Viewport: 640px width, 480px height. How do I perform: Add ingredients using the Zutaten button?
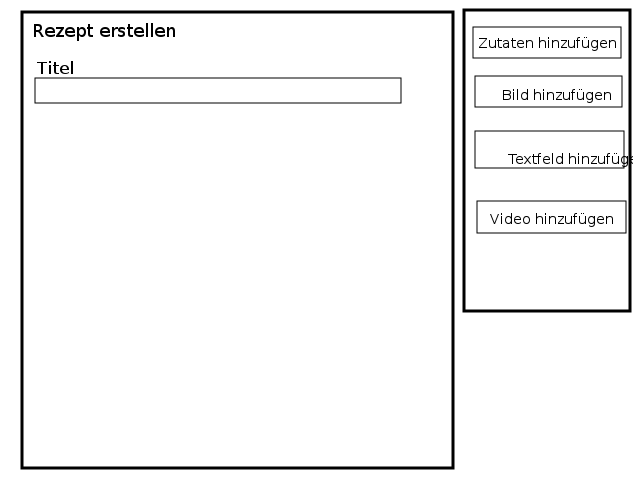click(x=547, y=43)
